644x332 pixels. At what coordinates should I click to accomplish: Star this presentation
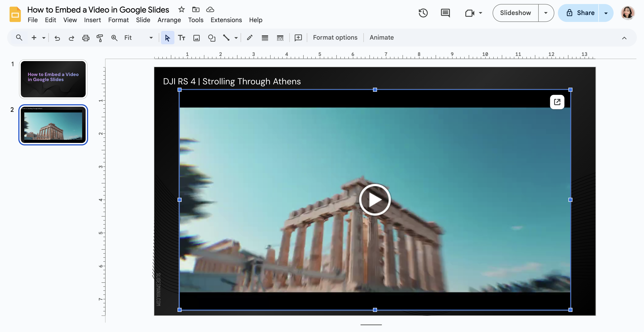coord(181,9)
